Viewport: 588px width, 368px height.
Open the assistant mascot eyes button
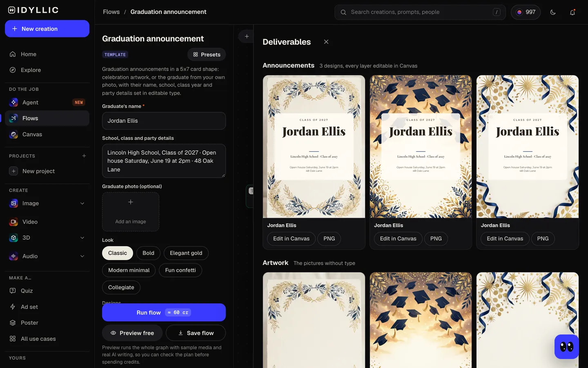click(x=567, y=347)
